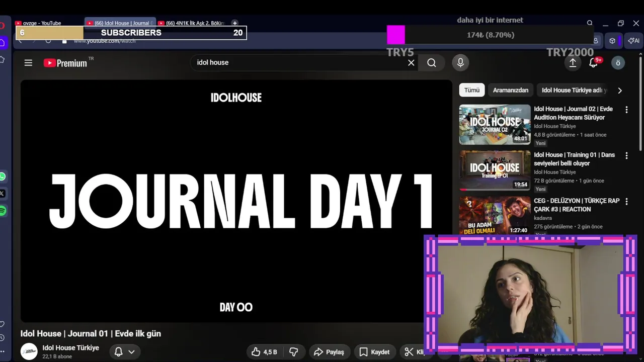
Task: Share video with 'Paylaş' button
Action: tap(329, 352)
